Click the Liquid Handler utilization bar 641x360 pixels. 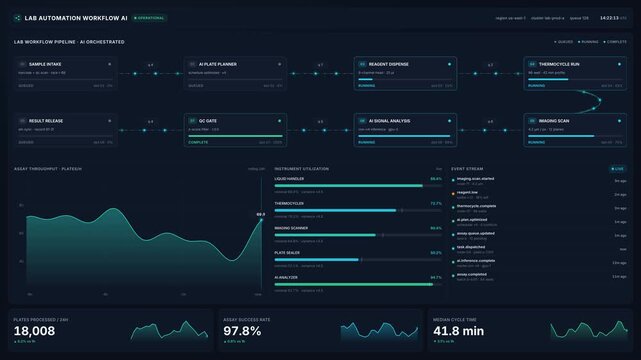click(x=358, y=186)
